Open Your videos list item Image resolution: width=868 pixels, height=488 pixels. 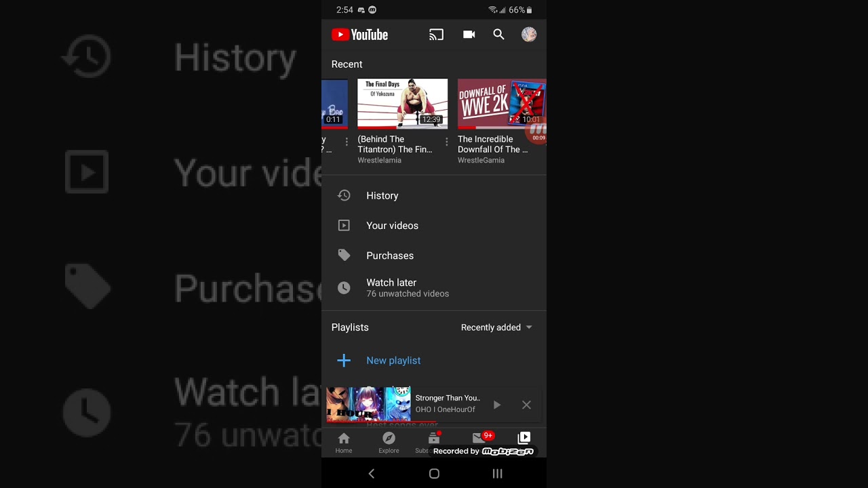tap(434, 226)
